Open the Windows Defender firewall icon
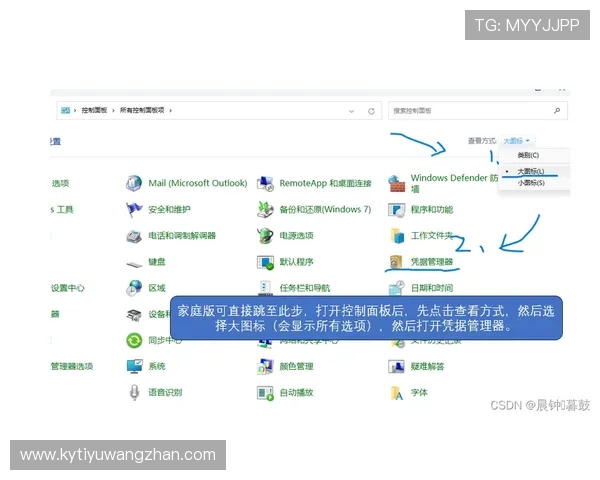600x480 pixels. (396, 183)
